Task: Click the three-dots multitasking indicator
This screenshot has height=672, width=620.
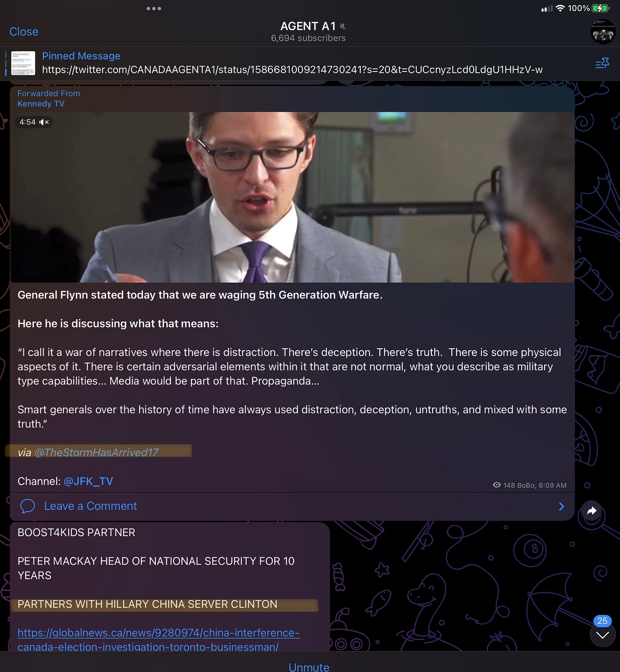Action: coord(154,9)
